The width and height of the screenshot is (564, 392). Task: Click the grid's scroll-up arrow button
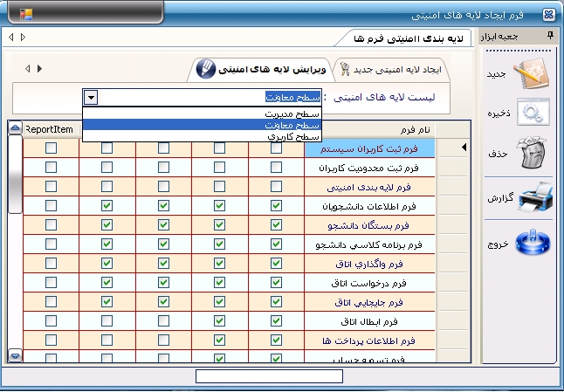[15, 127]
